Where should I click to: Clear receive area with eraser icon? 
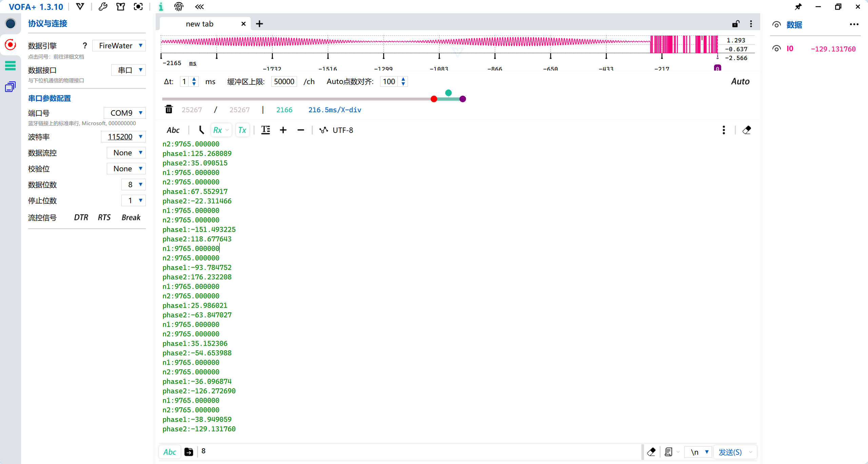pos(747,130)
